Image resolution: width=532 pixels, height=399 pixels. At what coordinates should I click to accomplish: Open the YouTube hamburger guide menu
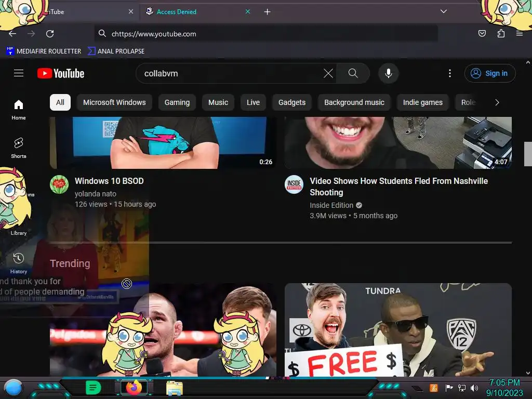point(19,73)
